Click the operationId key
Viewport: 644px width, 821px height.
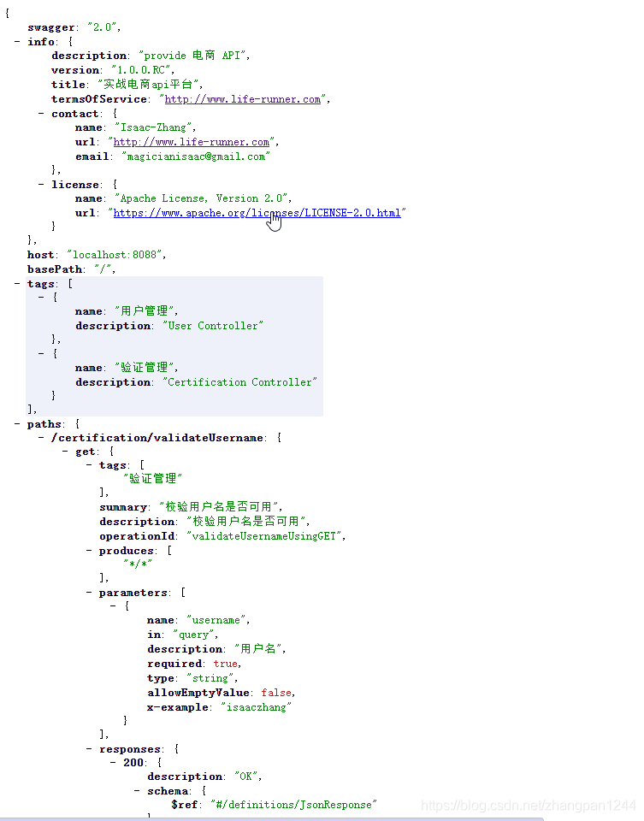(x=137, y=536)
